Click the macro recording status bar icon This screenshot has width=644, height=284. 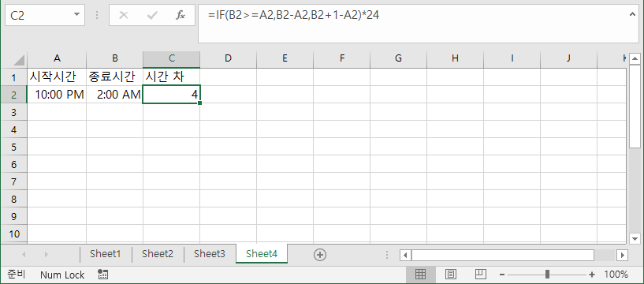pos(102,275)
